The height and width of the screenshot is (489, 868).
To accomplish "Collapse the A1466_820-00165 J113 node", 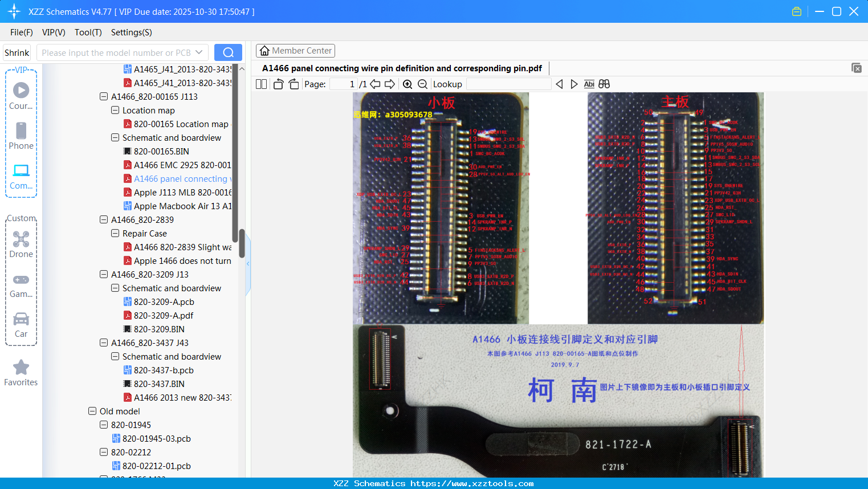I will [104, 97].
